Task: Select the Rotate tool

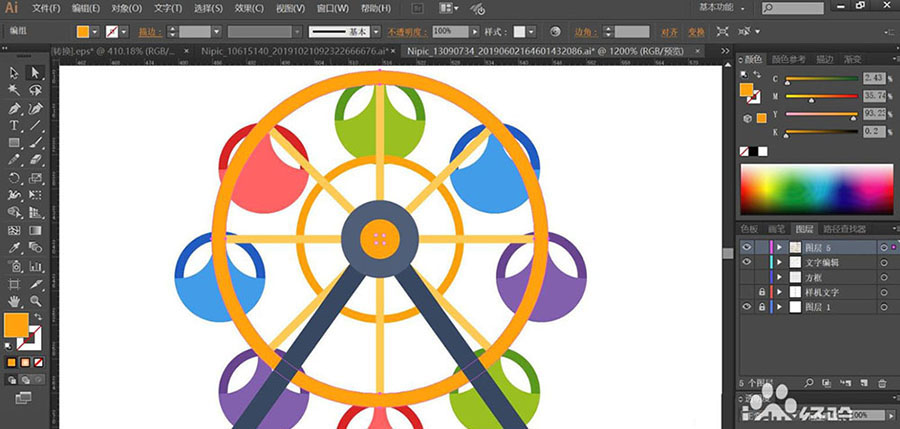Action: tap(14, 178)
